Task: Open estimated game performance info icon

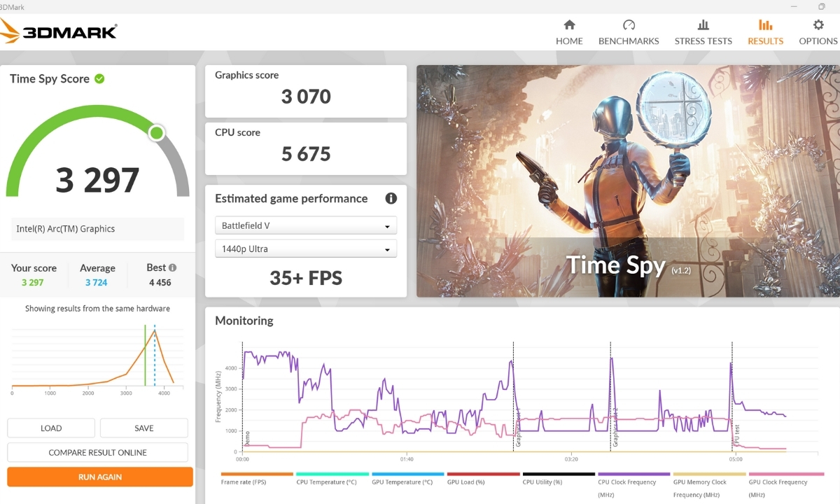Action: point(391,198)
